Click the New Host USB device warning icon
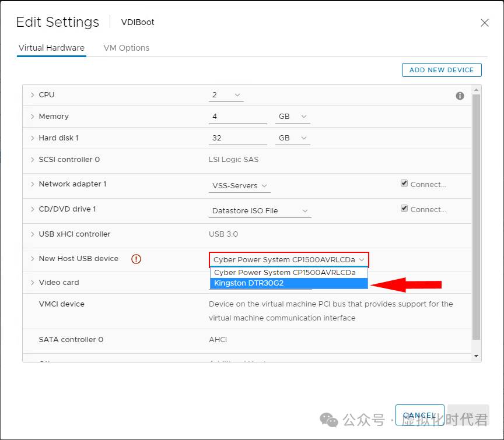Screen dimensions: 504x440 136,259
